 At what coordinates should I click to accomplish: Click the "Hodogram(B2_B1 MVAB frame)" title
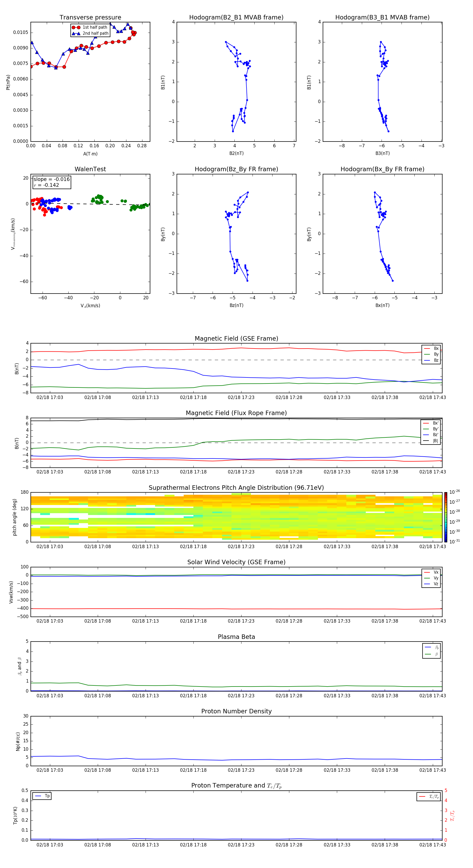click(x=236, y=18)
